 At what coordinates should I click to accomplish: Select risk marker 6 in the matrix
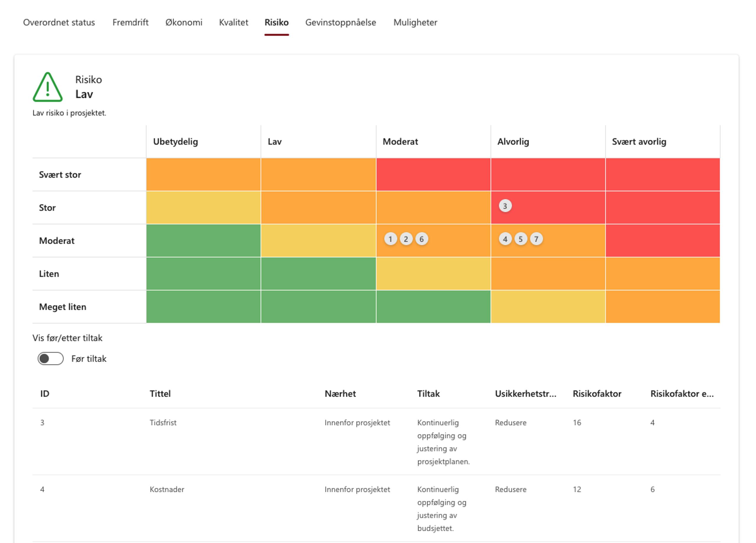click(422, 239)
